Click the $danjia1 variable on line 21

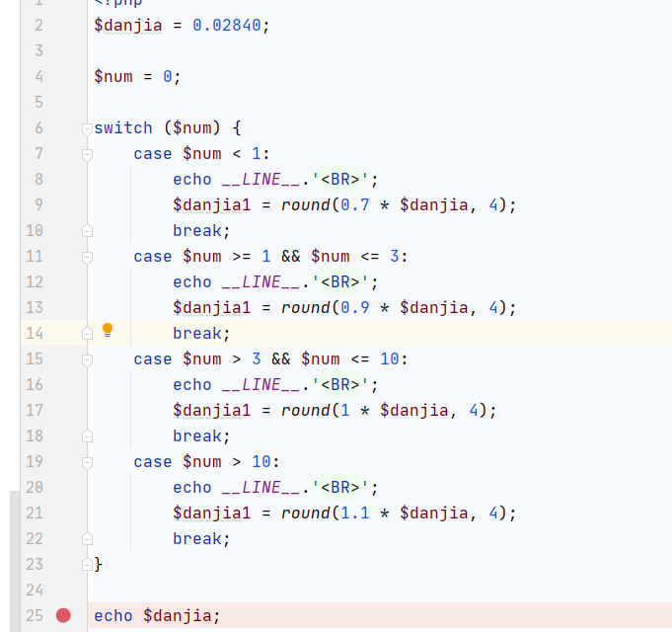coord(212,513)
